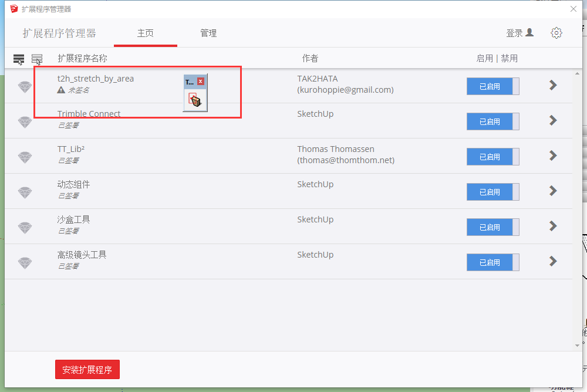Image resolution: width=587 pixels, height=392 pixels.
Task: Toggle 已启用 switch for 沙盒工具
Action: pyautogui.click(x=492, y=227)
